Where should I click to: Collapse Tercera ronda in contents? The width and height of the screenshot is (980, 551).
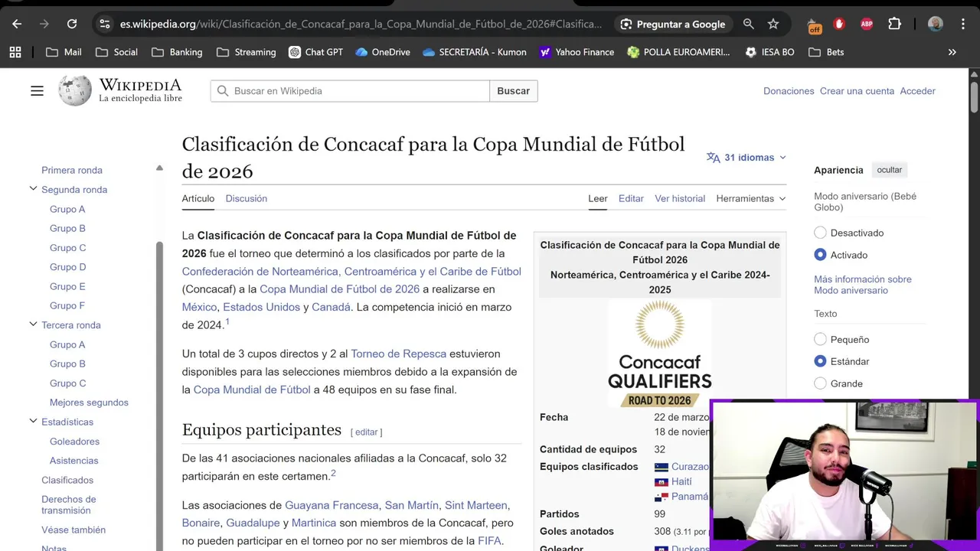click(33, 324)
